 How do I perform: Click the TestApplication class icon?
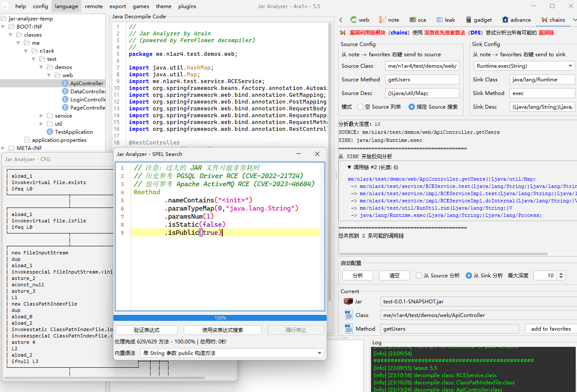50,132
